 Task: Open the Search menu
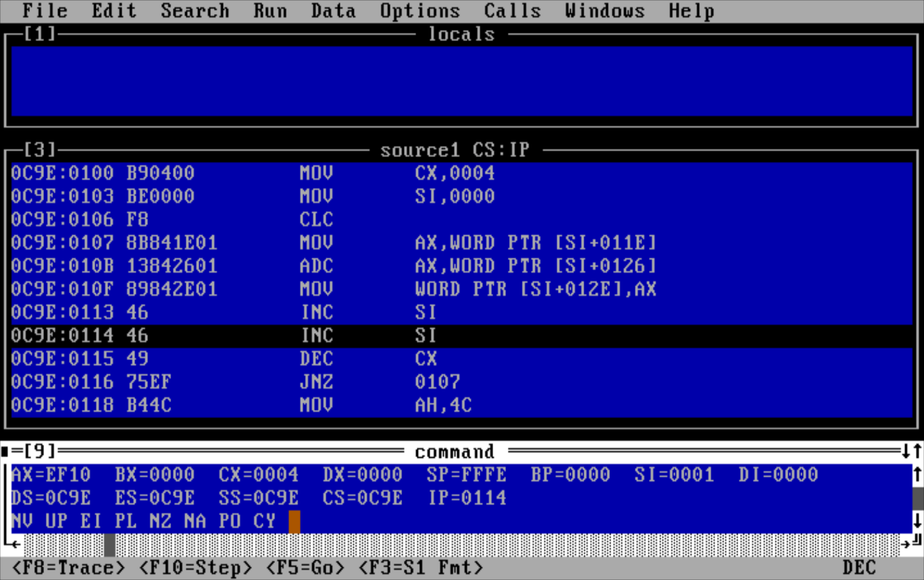pyautogui.click(x=195, y=11)
